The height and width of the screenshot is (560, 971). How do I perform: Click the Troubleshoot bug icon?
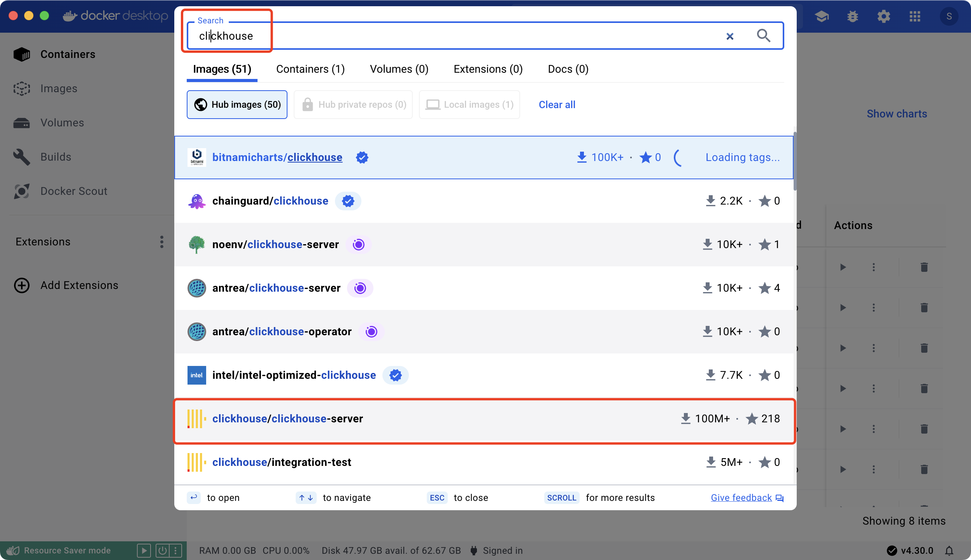[x=852, y=16]
